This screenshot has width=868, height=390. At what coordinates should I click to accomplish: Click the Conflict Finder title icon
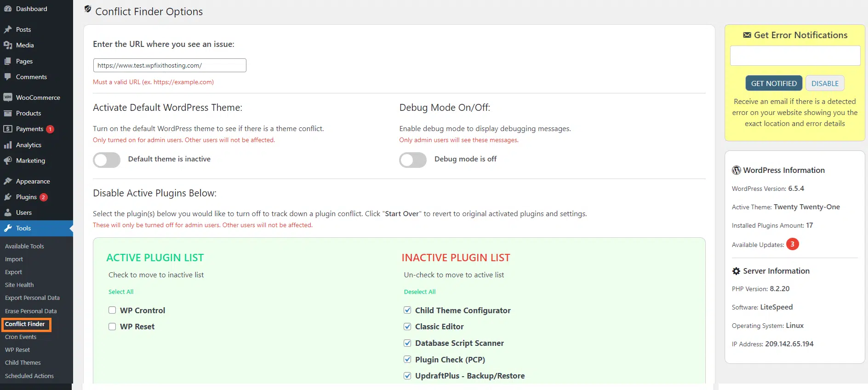[x=88, y=9]
